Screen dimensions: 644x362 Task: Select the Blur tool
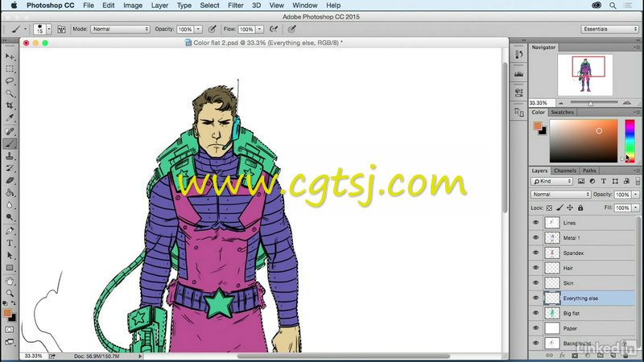[x=10, y=205]
